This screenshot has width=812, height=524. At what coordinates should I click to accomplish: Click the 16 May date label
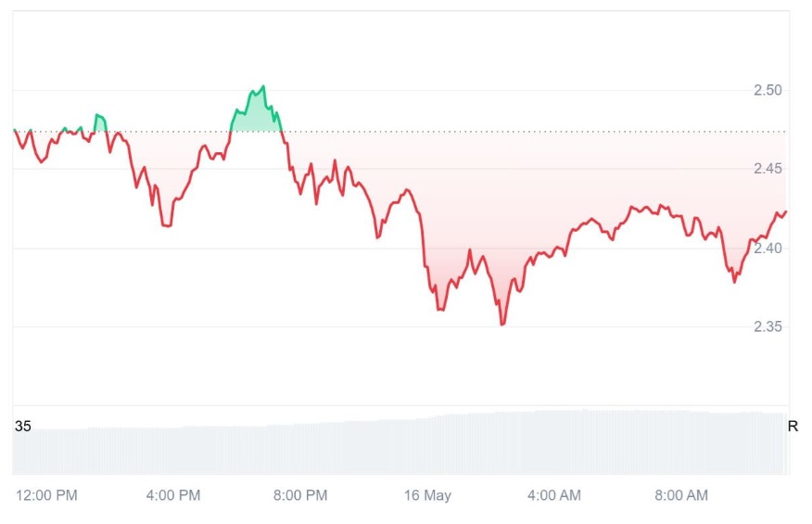coord(427,495)
